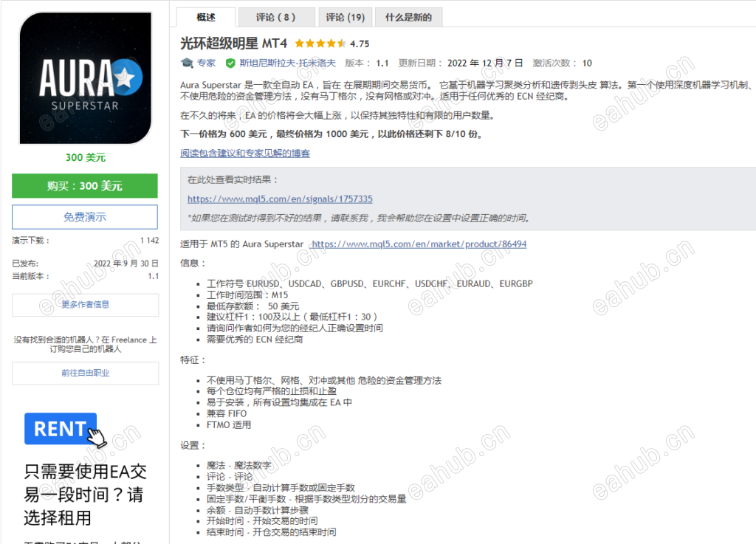Image resolution: width=756 pixels, height=544 pixels.
Task: Open the 阅读包含建议和专家见解的博客 link
Action: [x=245, y=154]
